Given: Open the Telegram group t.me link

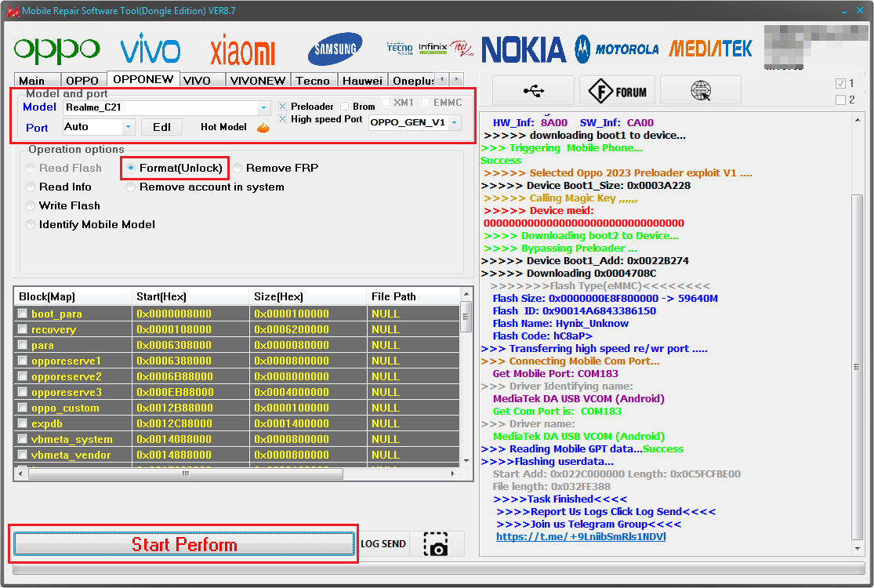Looking at the screenshot, I should click(581, 537).
